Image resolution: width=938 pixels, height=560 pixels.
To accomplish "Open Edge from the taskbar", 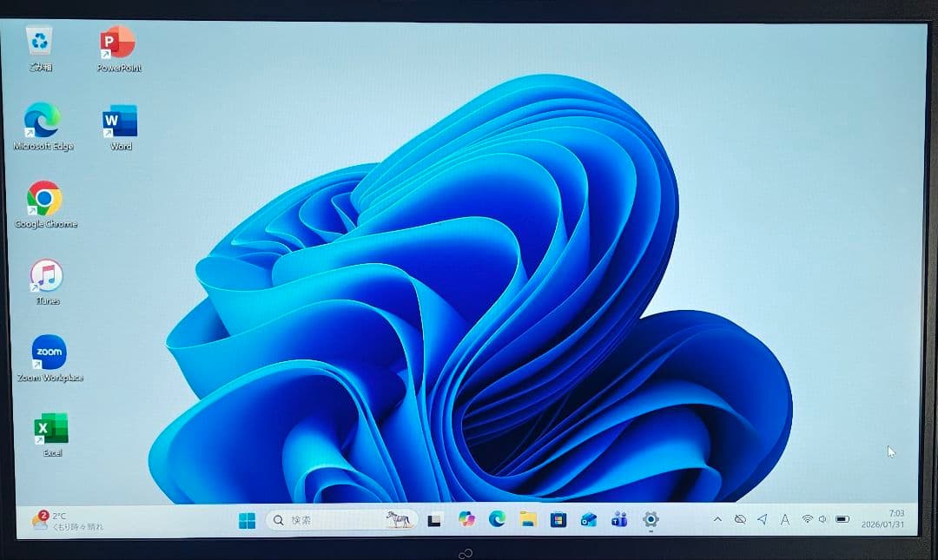I will click(x=497, y=519).
